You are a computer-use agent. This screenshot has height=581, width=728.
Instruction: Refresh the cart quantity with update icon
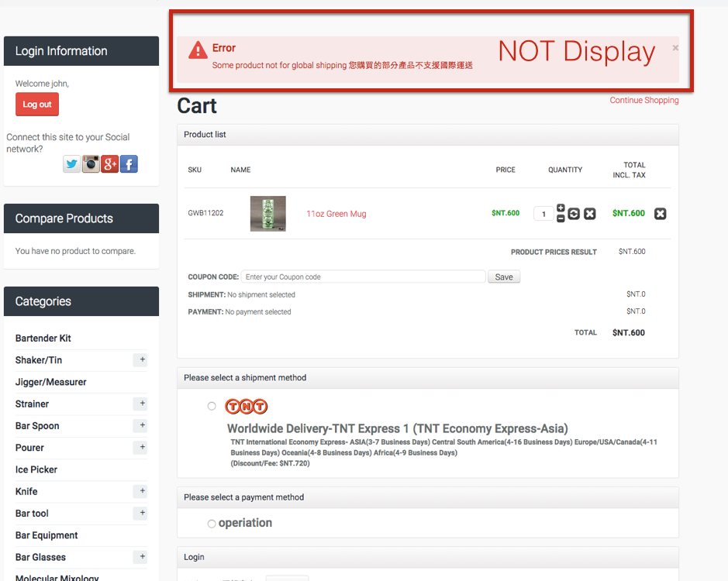574,214
